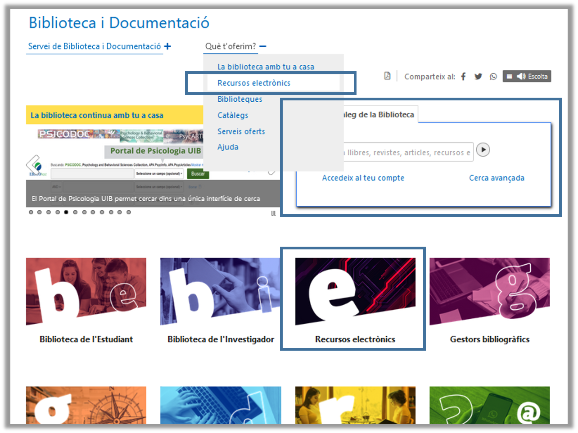Select the filled active carousel dot

[x=66, y=212]
